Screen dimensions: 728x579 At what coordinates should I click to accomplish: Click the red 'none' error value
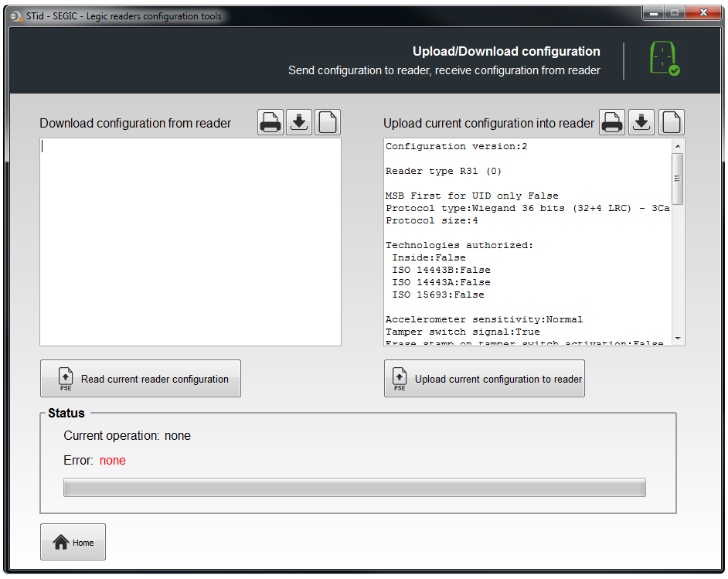pos(113,460)
